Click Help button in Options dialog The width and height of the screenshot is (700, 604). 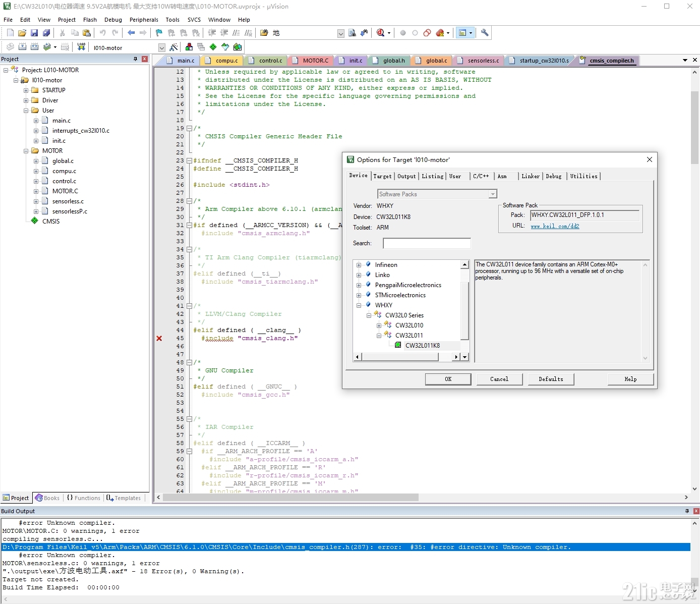[x=630, y=379]
